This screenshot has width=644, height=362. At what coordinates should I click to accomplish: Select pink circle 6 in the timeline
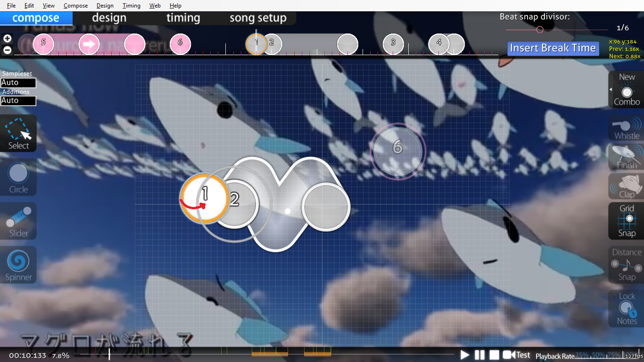point(180,44)
